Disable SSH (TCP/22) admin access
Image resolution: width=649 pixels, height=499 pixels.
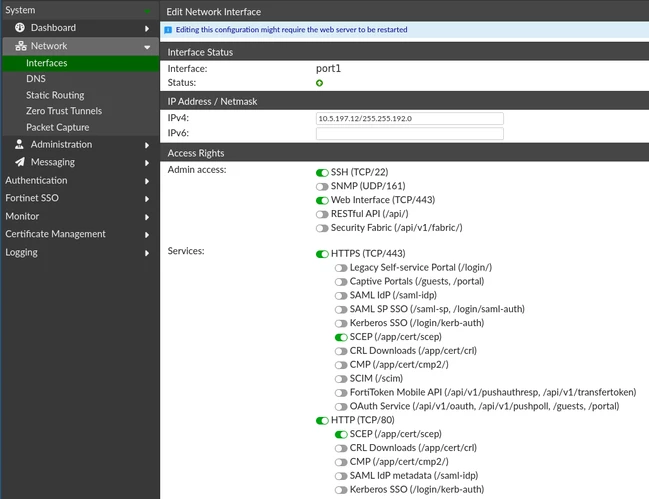pos(322,173)
